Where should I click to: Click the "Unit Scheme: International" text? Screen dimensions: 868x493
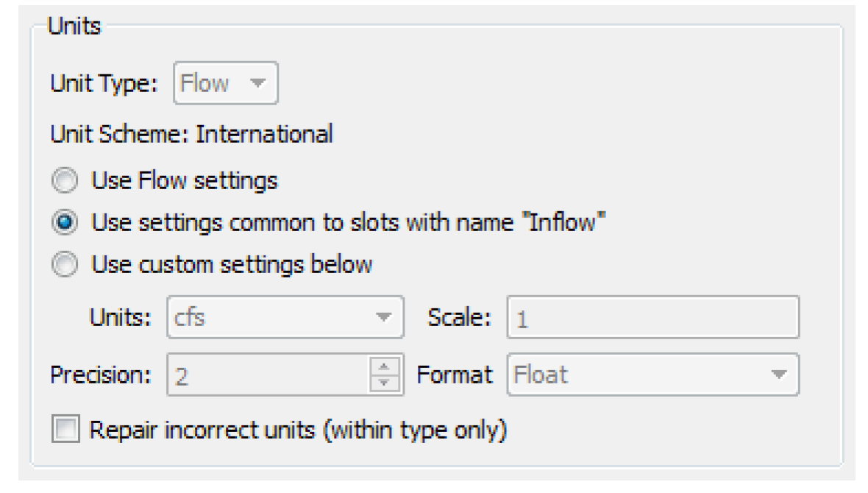(191, 134)
